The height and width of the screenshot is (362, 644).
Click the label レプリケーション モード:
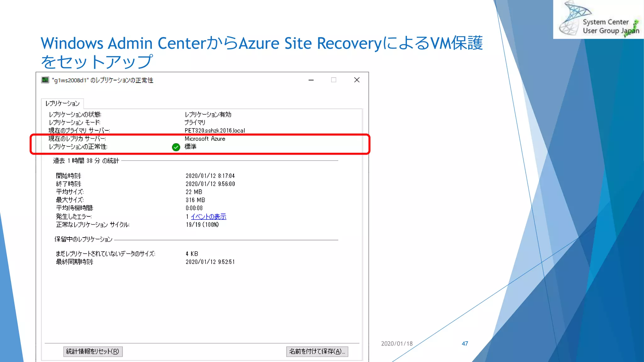coord(75,123)
